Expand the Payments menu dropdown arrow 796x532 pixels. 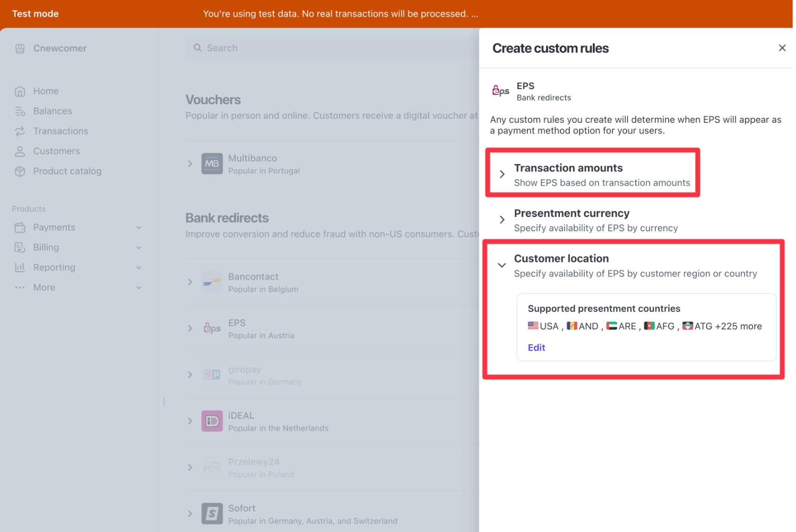pos(139,228)
